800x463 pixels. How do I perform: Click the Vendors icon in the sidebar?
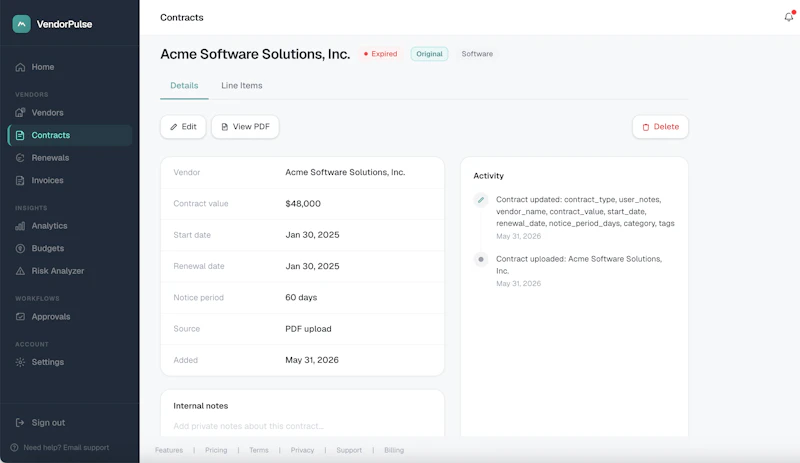pos(20,112)
